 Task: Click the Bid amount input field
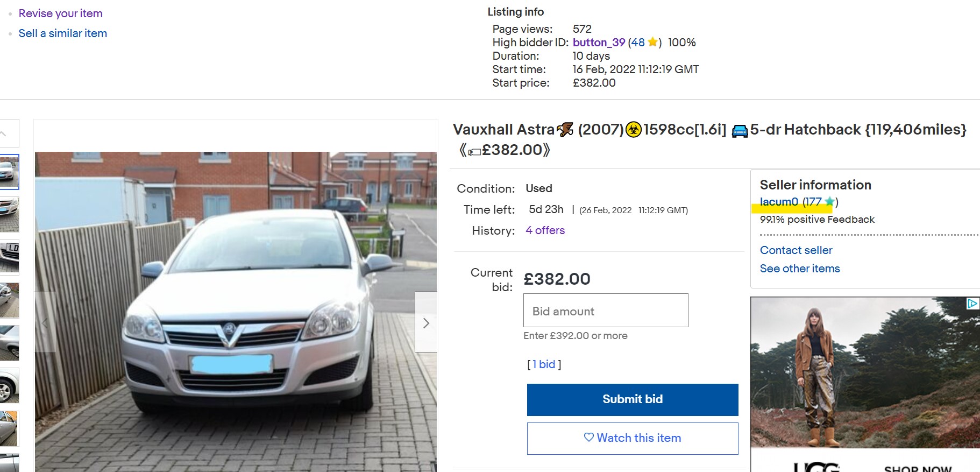[606, 311]
